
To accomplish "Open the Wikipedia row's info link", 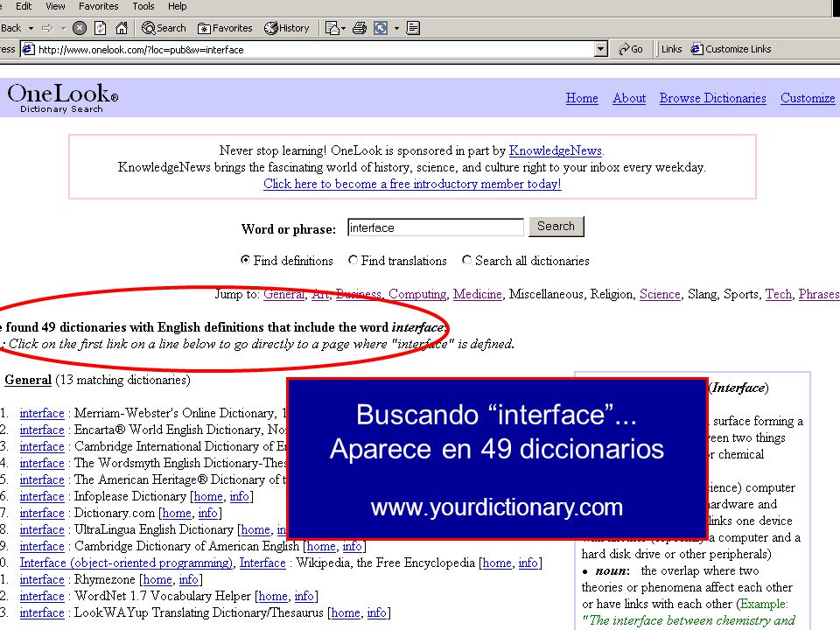I will pos(528,563).
